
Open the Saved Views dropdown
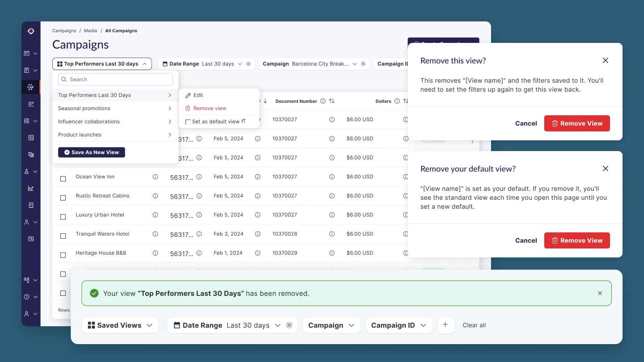120,325
